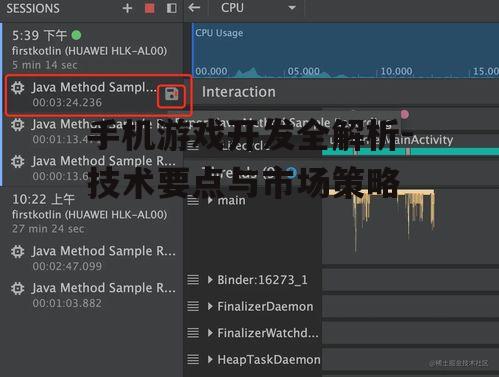Grab the drag handle of FinalizerDaemon row

193,306
